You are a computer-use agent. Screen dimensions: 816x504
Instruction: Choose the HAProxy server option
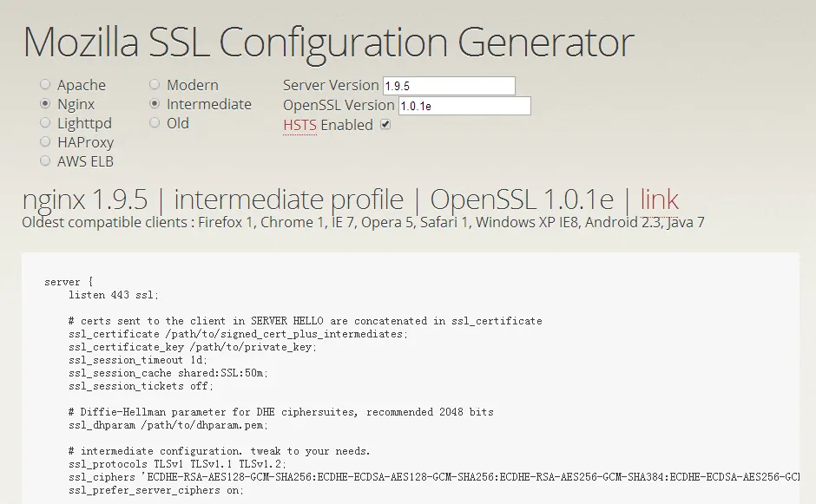point(45,142)
